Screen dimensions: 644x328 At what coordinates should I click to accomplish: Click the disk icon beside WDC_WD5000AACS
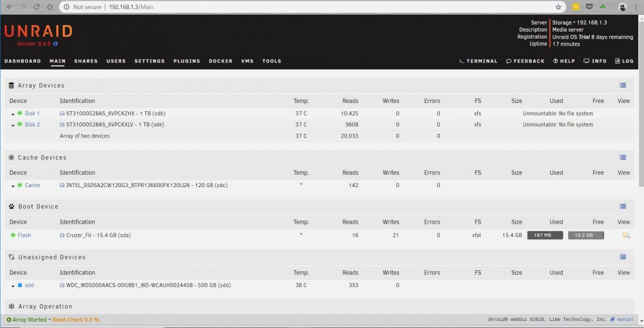pyautogui.click(x=62, y=286)
